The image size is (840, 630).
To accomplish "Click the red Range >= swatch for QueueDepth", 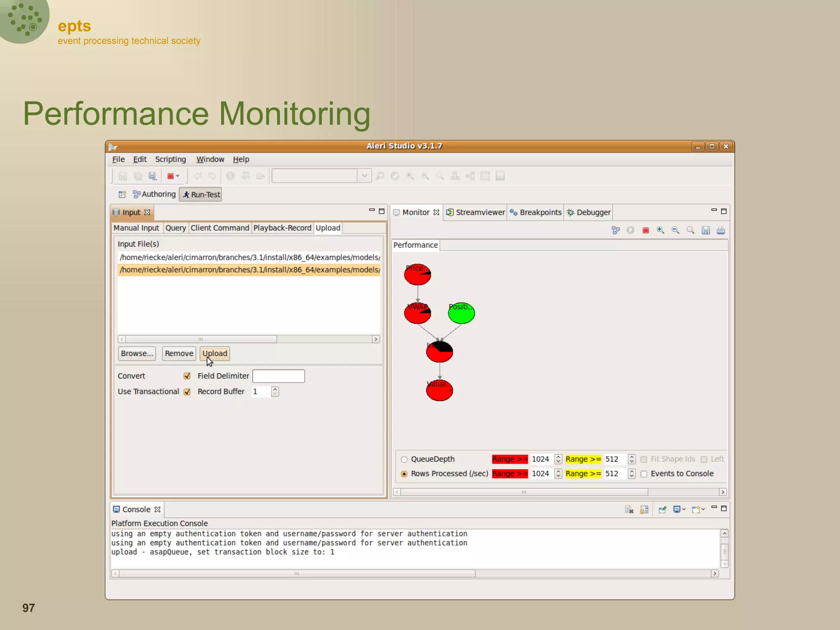I will click(x=510, y=459).
